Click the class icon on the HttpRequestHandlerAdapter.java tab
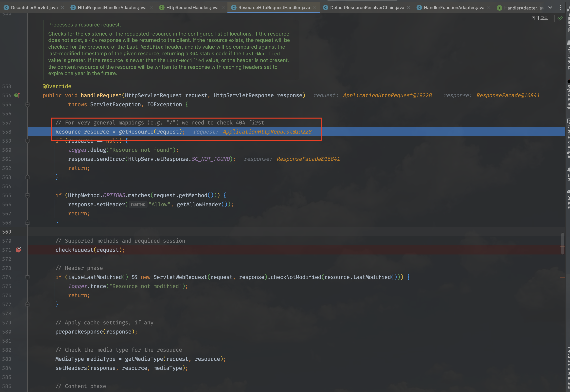Screen dimensions: 570x392 point(73,8)
